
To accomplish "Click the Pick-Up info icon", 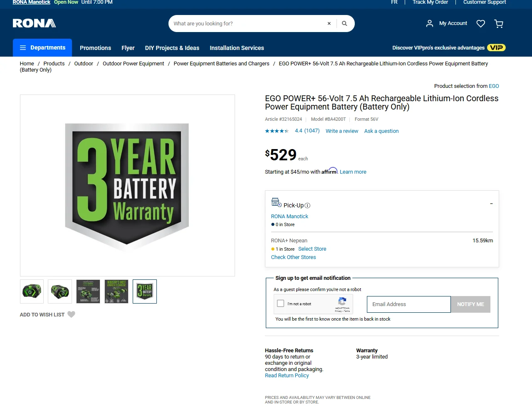I will 307,206.
